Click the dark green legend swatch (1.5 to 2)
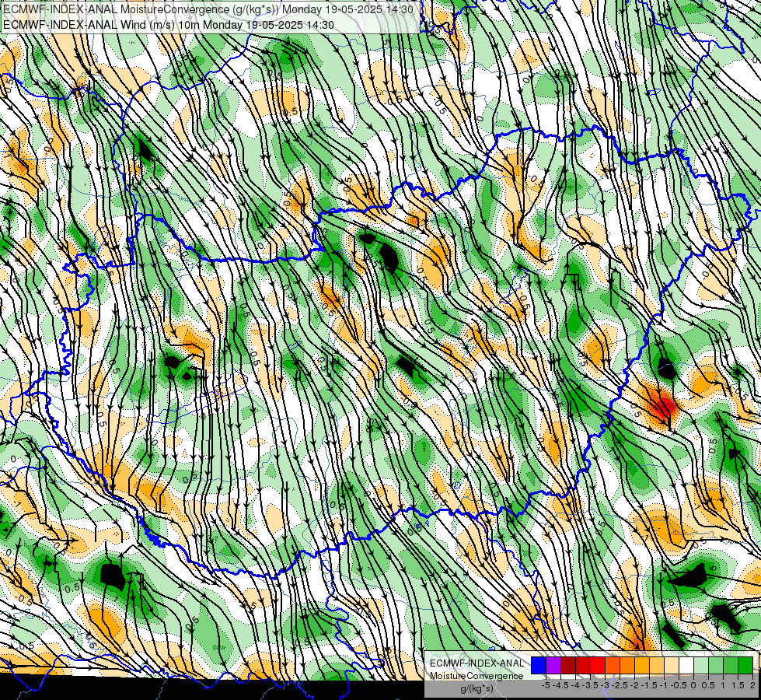 coord(745,666)
